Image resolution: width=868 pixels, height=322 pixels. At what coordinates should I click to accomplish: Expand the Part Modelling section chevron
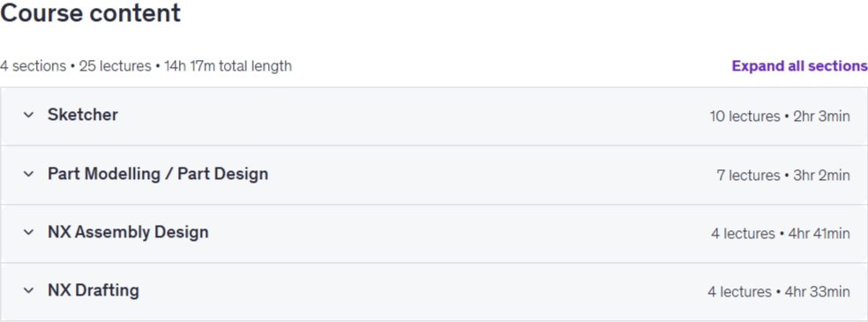pos(29,175)
